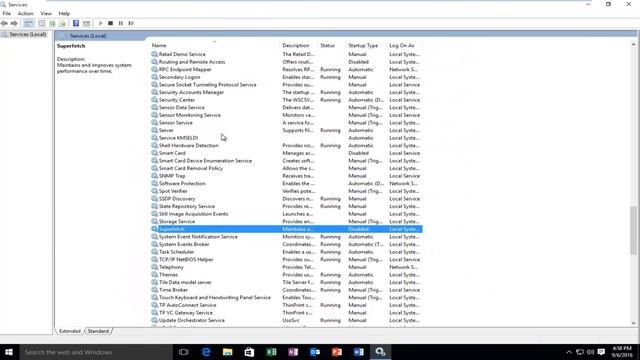The height and width of the screenshot is (360, 640).
Task: Select the Sensor Data Service row
Action: (286, 107)
